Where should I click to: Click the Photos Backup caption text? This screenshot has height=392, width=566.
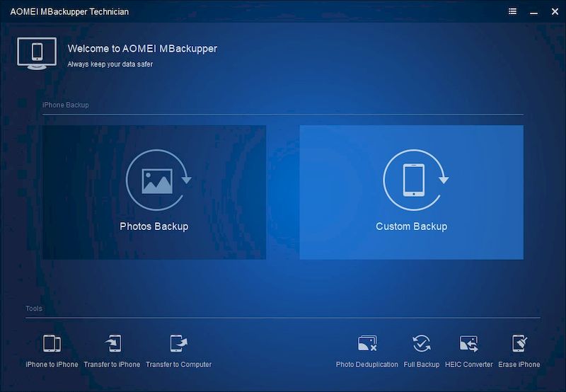point(154,226)
